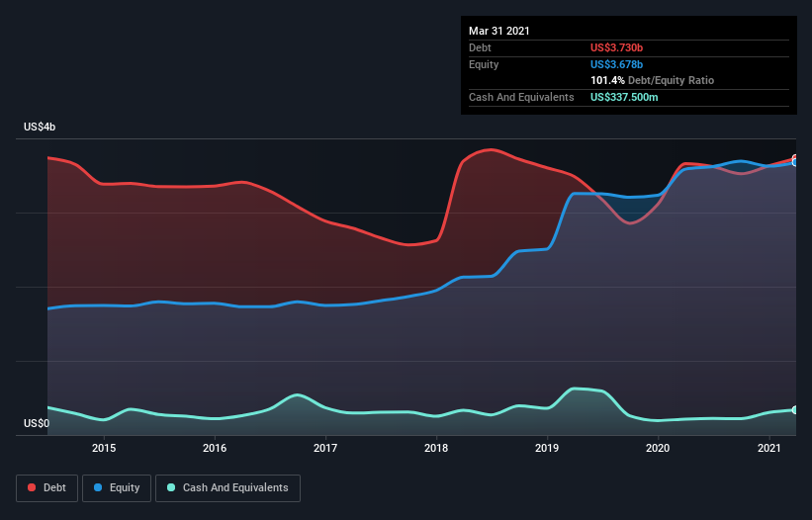This screenshot has height=520, width=812.
Task: Click the Mar 31 2021 tooltip date
Action: tap(499, 31)
